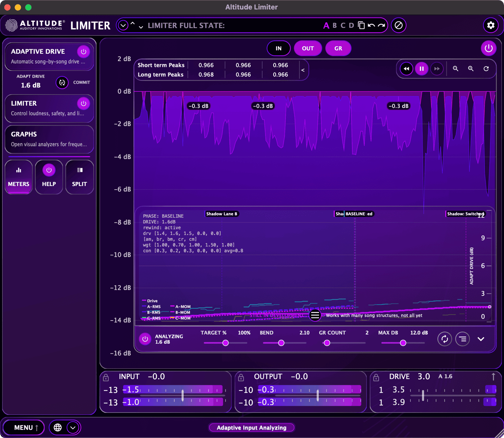Click the COMMIT label
The image size is (504, 438).
[x=82, y=82]
